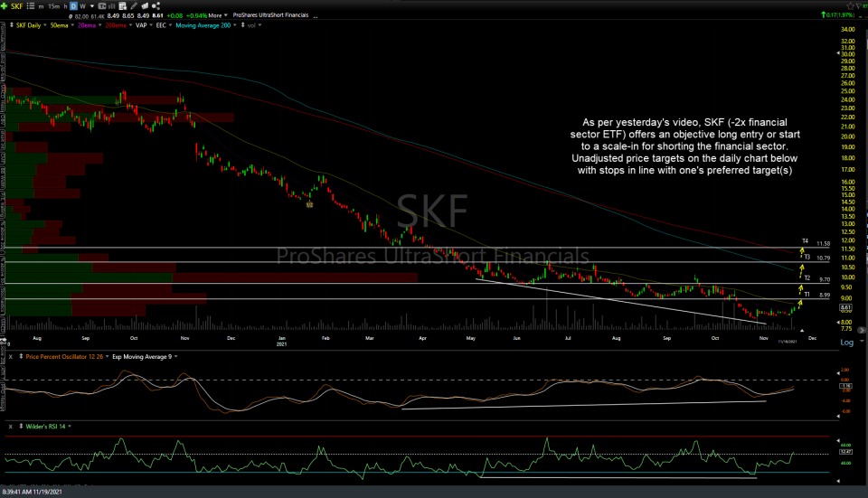Viewport: 868px width, 498px height.
Task: Close the Price Percent Oscillator pane
Action: click(10, 357)
